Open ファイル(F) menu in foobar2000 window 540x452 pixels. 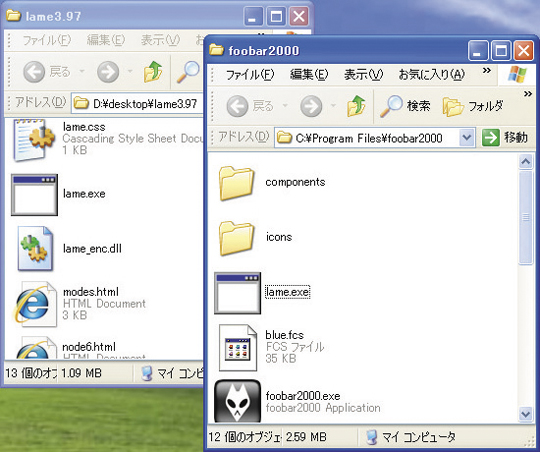tap(249, 74)
